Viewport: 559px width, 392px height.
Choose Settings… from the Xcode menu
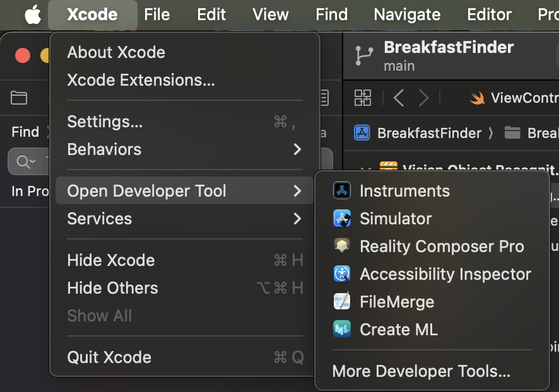tap(105, 122)
